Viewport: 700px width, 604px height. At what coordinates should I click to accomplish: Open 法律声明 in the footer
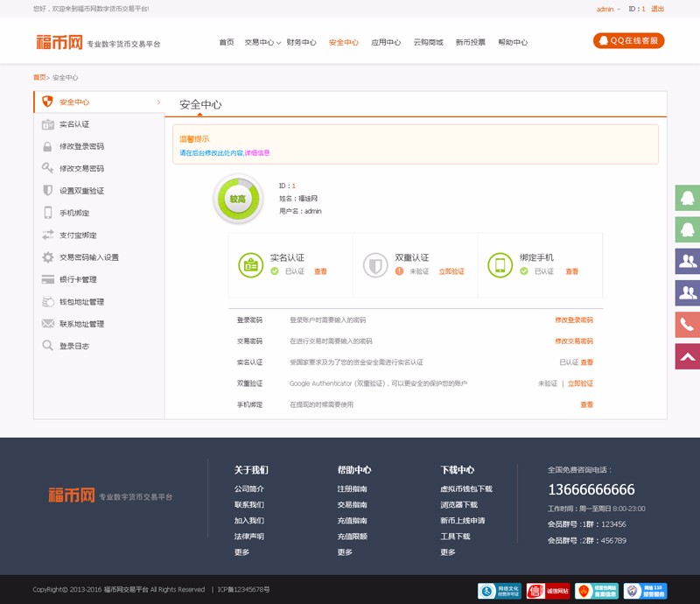click(x=249, y=536)
